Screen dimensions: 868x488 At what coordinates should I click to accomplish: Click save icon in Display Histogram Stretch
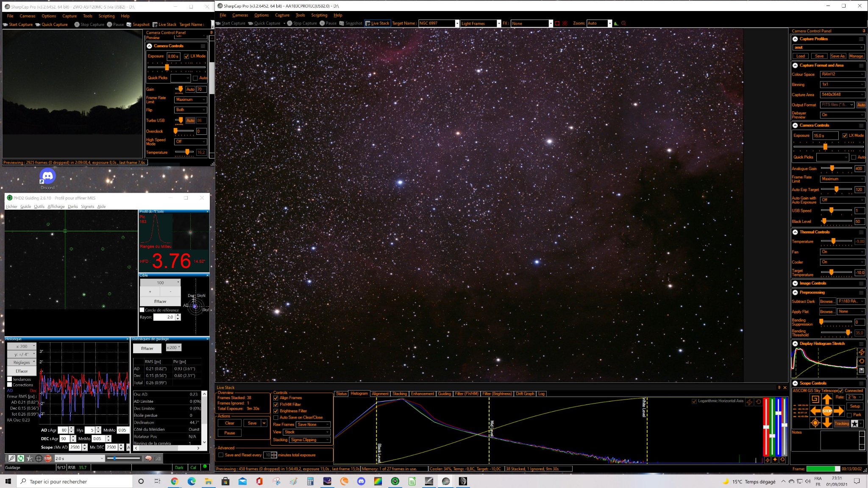click(x=861, y=370)
